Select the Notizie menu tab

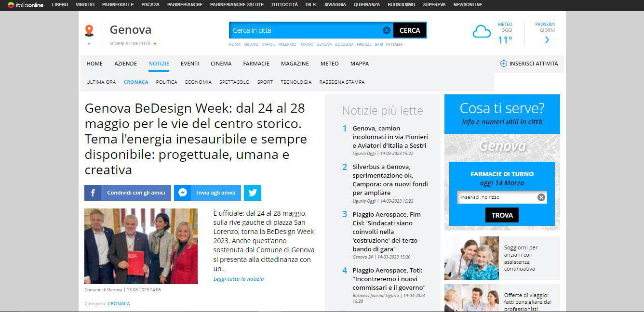[x=159, y=64]
